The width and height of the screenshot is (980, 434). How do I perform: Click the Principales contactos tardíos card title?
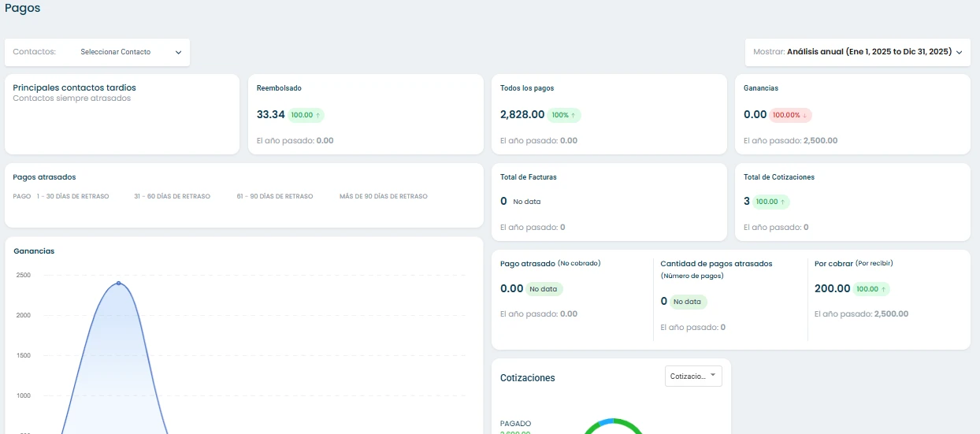tap(74, 87)
